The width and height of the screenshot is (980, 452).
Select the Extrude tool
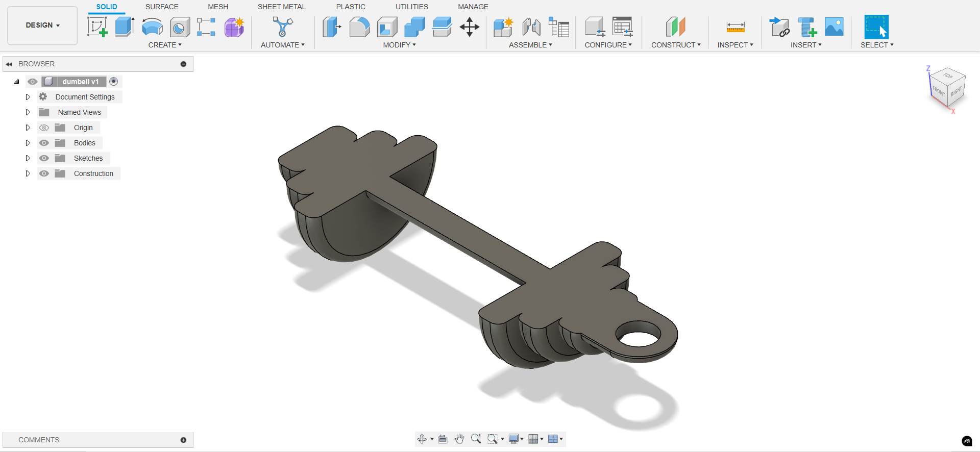coord(125,27)
